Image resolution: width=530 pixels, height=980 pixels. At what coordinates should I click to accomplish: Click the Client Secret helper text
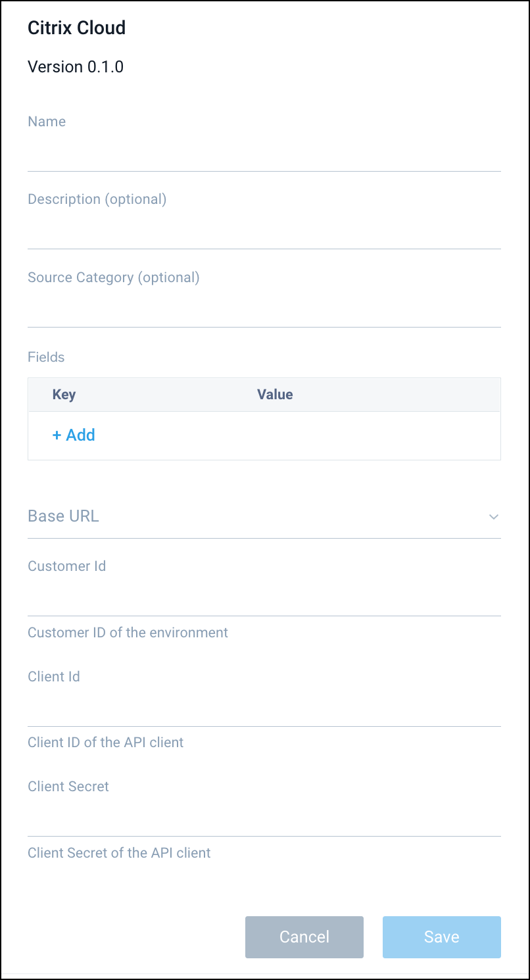tap(119, 852)
